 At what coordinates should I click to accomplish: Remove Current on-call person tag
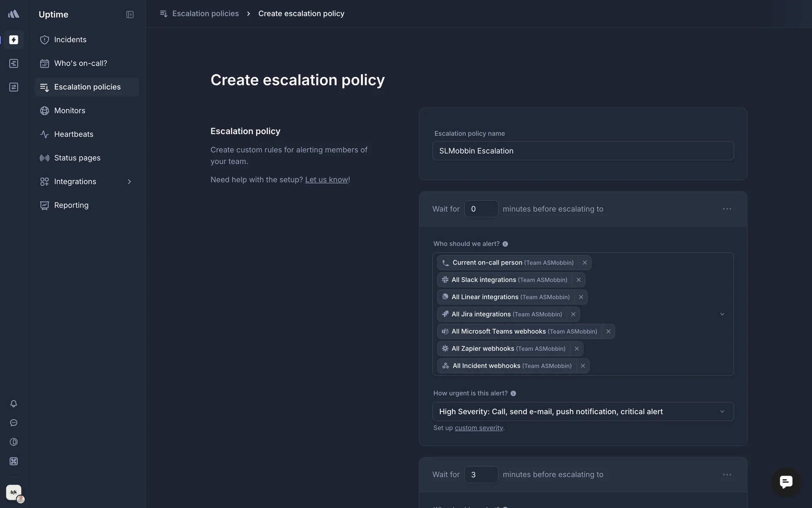coord(584,262)
